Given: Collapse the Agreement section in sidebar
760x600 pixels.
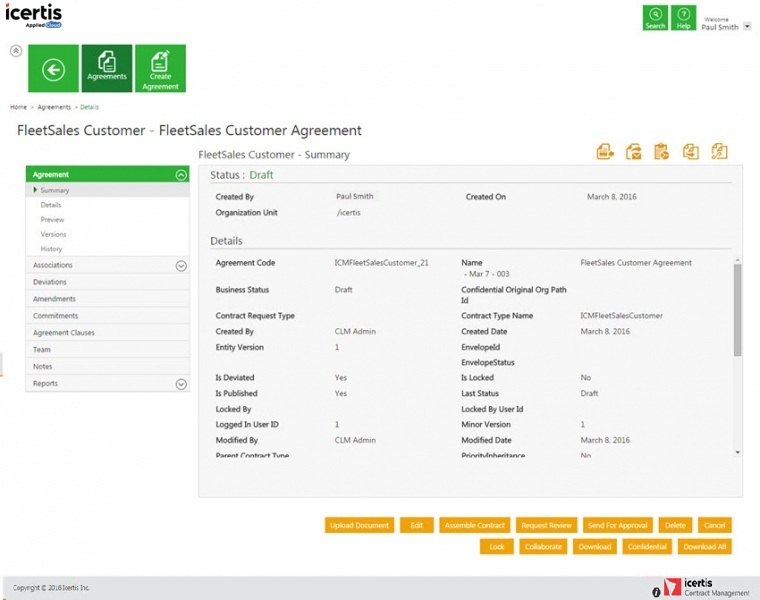Looking at the screenshot, I should click(x=181, y=175).
